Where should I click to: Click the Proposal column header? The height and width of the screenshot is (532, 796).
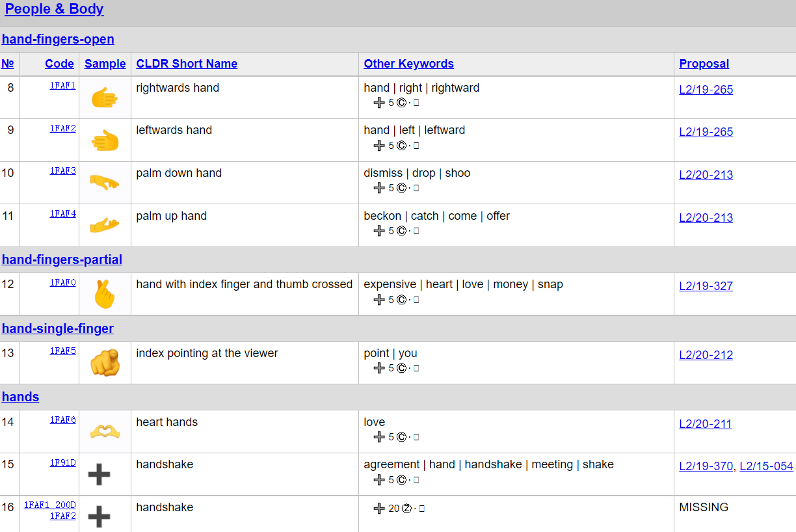pyautogui.click(x=704, y=64)
